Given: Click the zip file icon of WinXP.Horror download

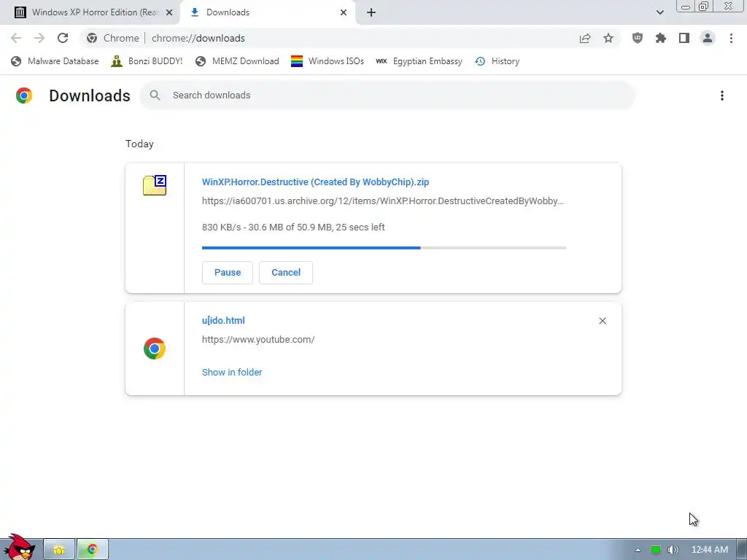Looking at the screenshot, I should click(x=155, y=185).
